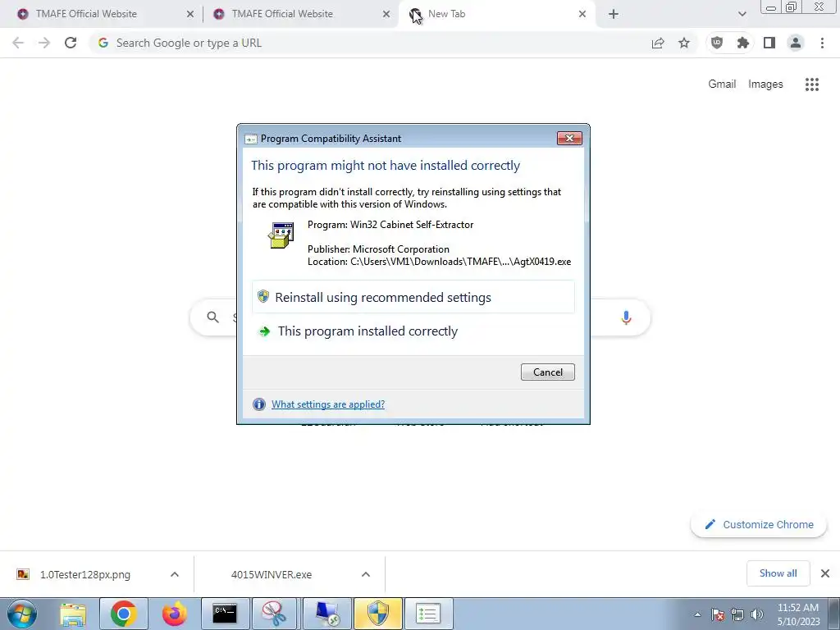Expand options for 4015WINVER.exe download
840x630 pixels.
[365, 574]
